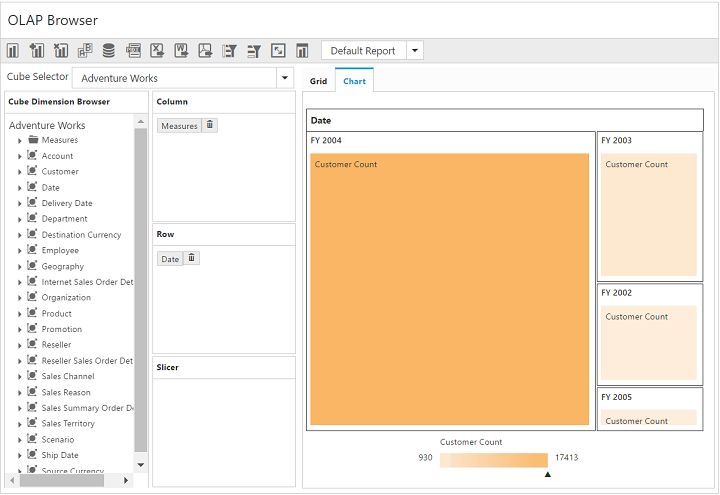Select Internet Sales Order Det label
720x495 pixels.
[87, 282]
